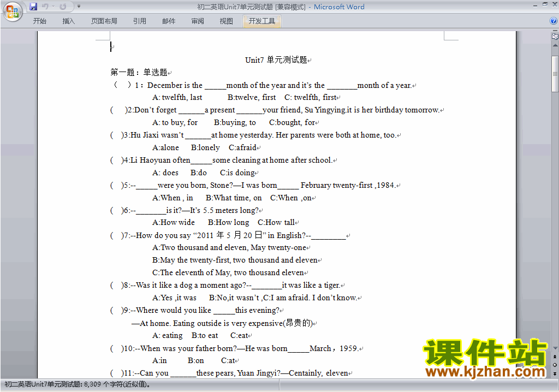559x392 pixels.
Task: Click the scrollbar up arrow
Action: point(555,46)
